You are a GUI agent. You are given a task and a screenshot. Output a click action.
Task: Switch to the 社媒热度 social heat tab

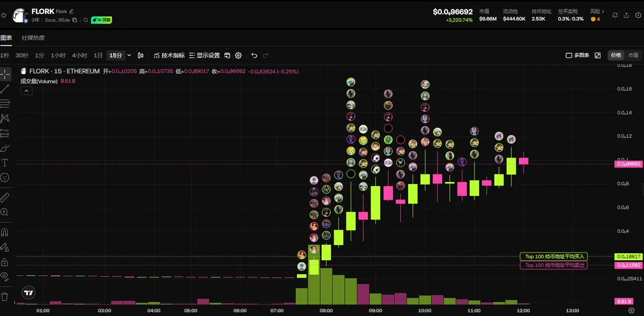coord(33,38)
